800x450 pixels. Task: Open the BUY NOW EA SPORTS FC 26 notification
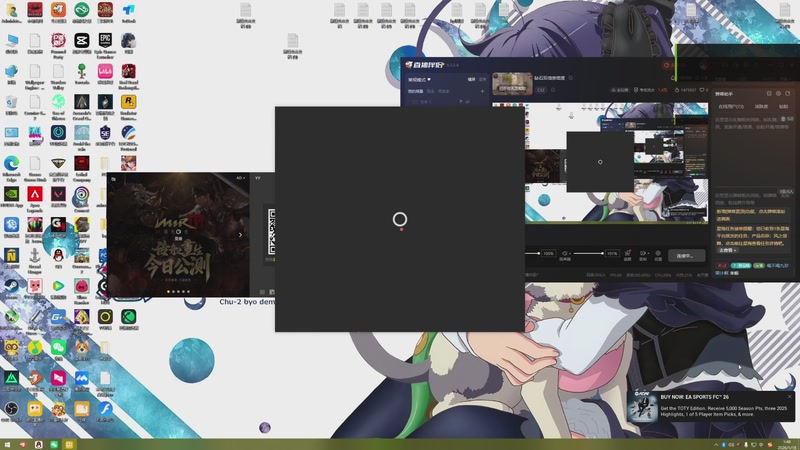pyautogui.click(x=711, y=407)
